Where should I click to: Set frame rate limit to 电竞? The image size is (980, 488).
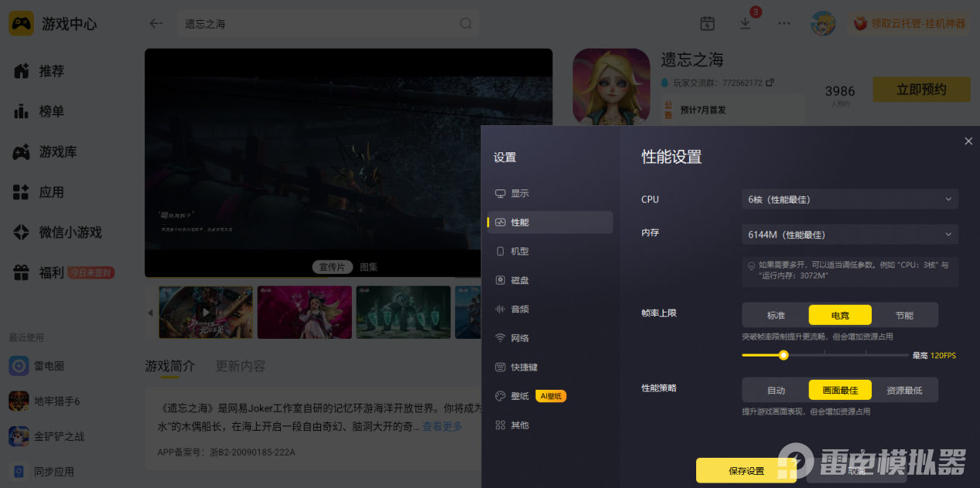pyautogui.click(x=840, y=316)
